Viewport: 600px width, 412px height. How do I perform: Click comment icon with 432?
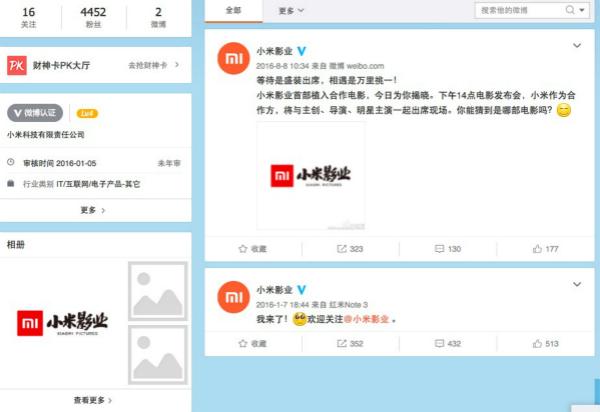[x=439, y=344]
